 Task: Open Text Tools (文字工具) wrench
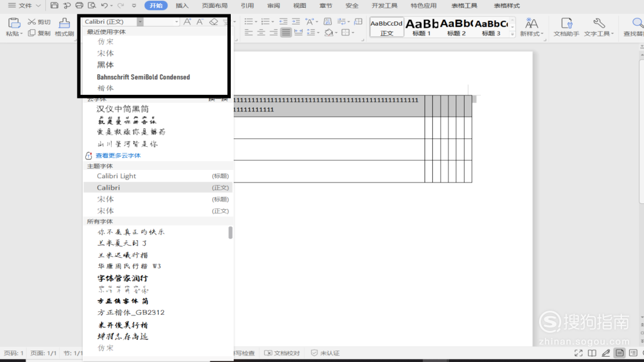pyautogui.click(x=599, y=27)
